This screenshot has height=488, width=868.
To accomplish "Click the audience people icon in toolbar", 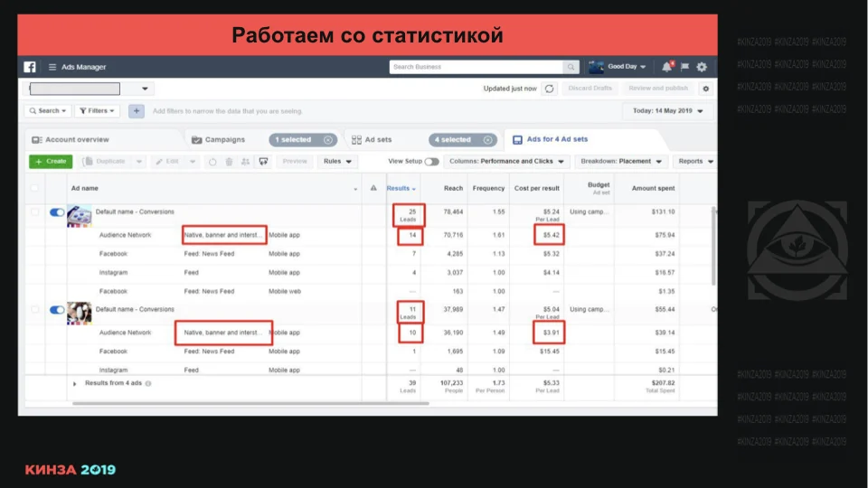I will (x=246, y=162).
